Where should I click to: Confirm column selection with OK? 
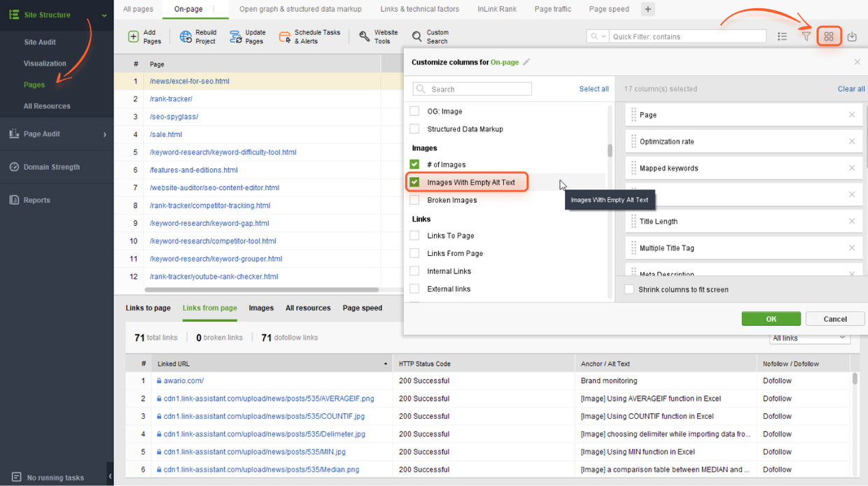(771, 318)
